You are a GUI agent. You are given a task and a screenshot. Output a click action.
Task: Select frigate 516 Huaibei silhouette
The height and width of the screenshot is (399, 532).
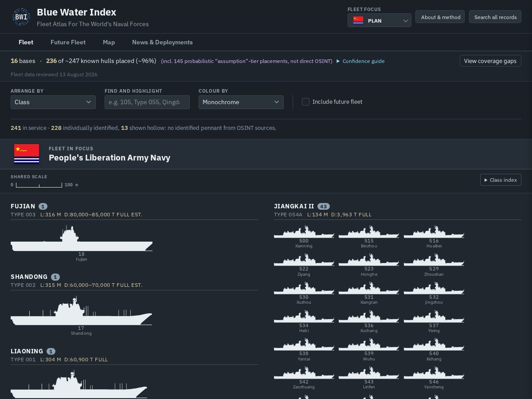tap(434, 232)
